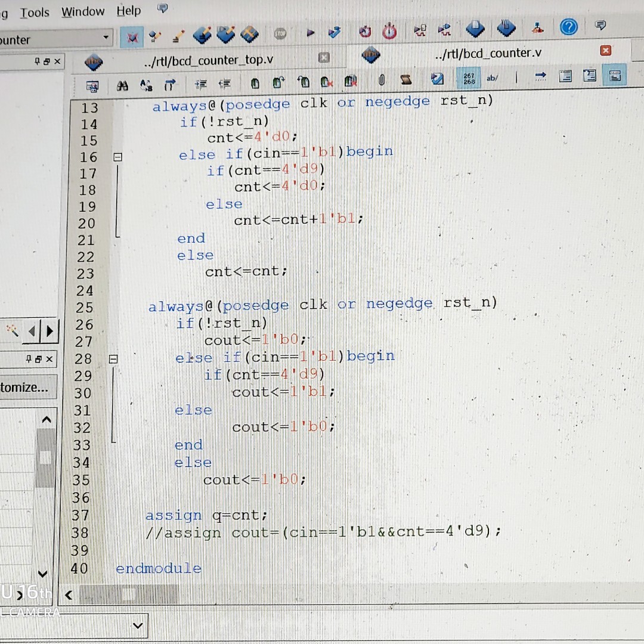Click the feedback speech bubble beside Help
This screenshot has height=644, width=644.
click(x=163, y=8)
